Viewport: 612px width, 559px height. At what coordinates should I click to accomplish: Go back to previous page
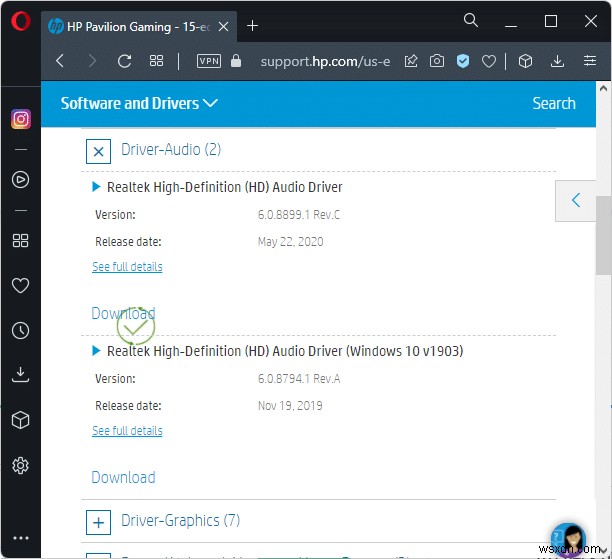point(60,61)
